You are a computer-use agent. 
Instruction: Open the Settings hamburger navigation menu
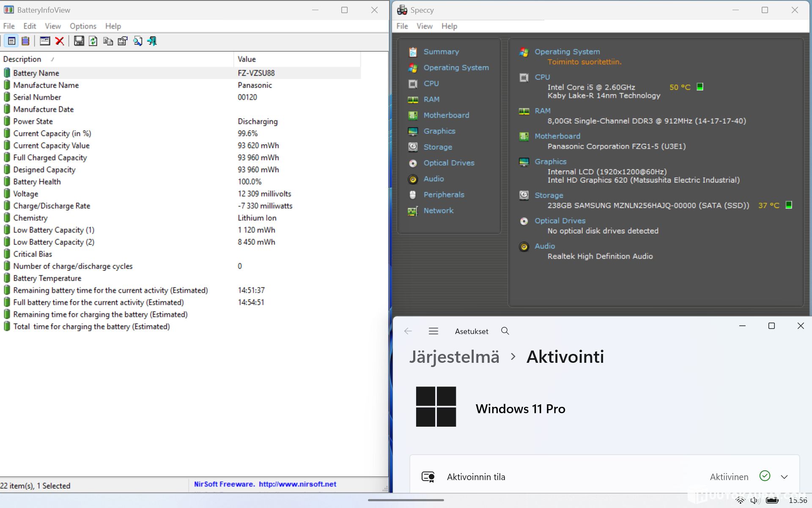click(x=433, y=331)
